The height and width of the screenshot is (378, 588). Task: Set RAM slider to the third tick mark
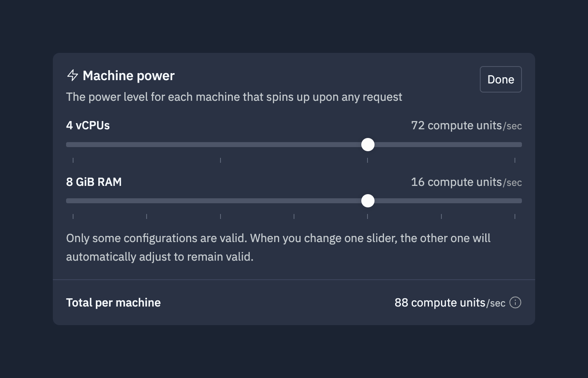point(220,201)
